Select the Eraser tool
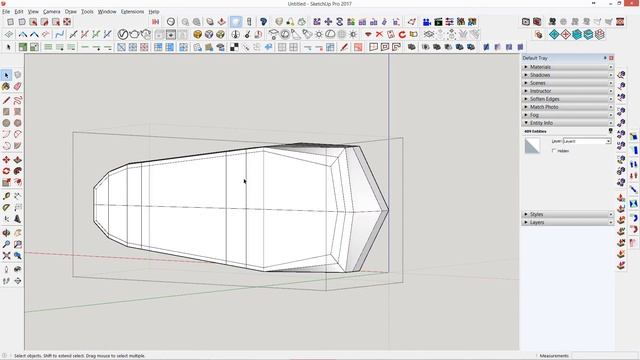Image resolution: width=640 pixels, height=360 pixels. 18,87
